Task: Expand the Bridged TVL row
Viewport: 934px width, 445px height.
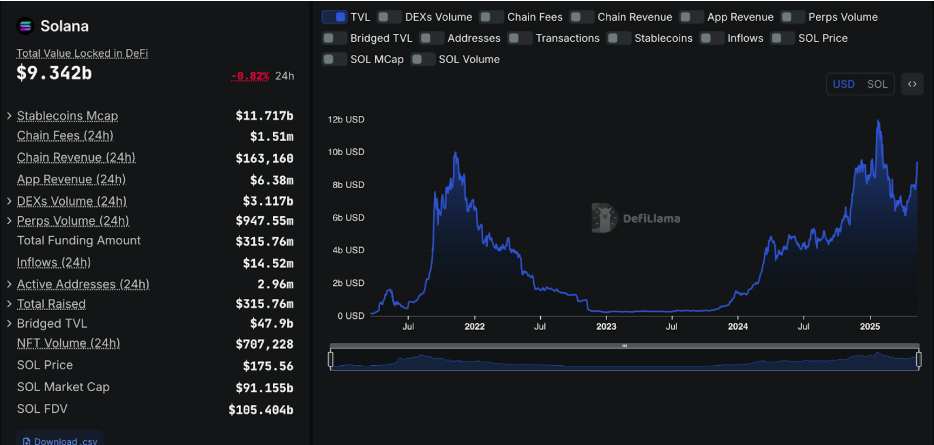Action: pyautogui.click(x=9, y=323)
